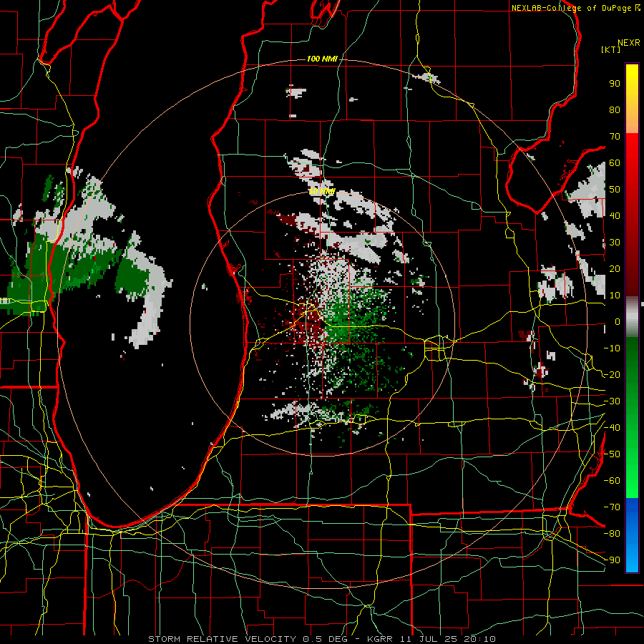Viewport: 644px width, 644px height.
Task: Click the 0 value on the velocity scale
Action: pos(618,322)
